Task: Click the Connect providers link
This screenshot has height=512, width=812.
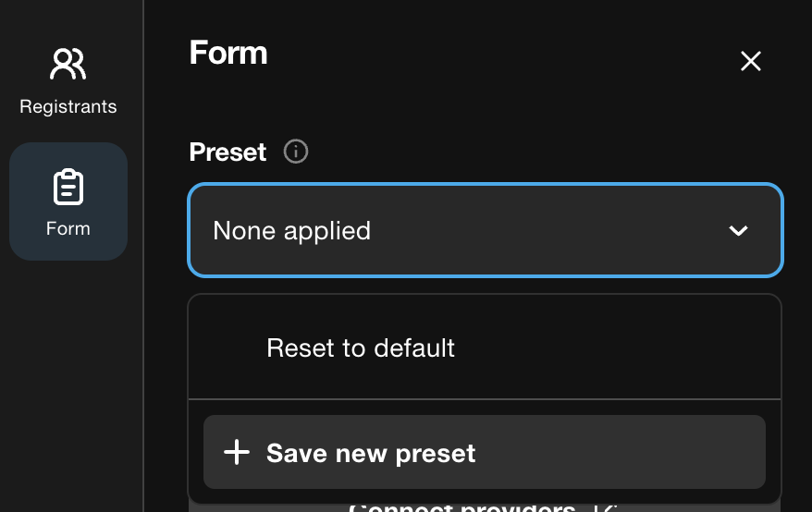Action: click(x=461, y=506)
